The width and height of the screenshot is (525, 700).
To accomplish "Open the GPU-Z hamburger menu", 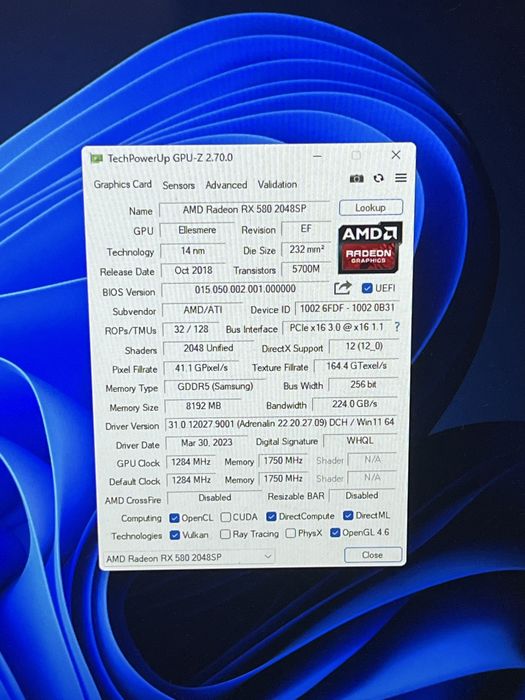I will 401,178.
